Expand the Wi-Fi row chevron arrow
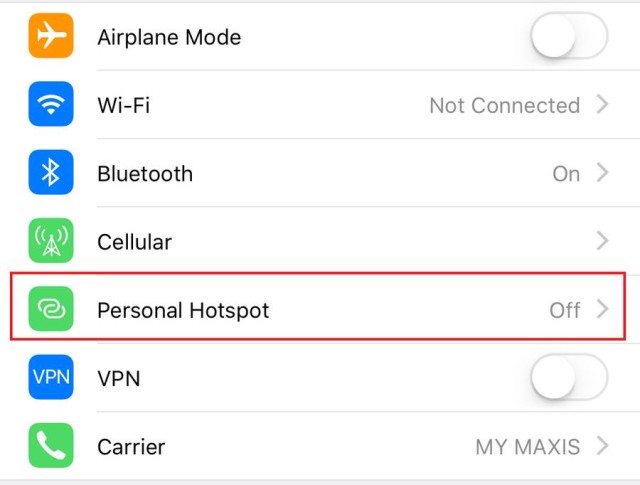Screen dimensions: 640x485 pyautogui.click(x=602, y=104)
